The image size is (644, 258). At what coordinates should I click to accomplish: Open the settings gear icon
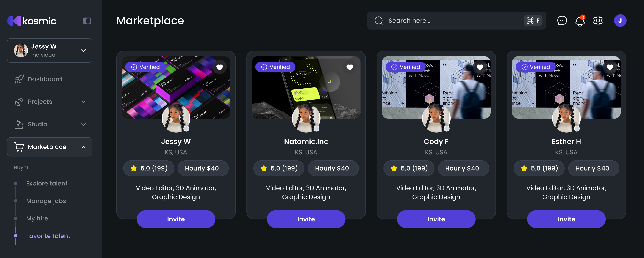[x=598, y=20]
